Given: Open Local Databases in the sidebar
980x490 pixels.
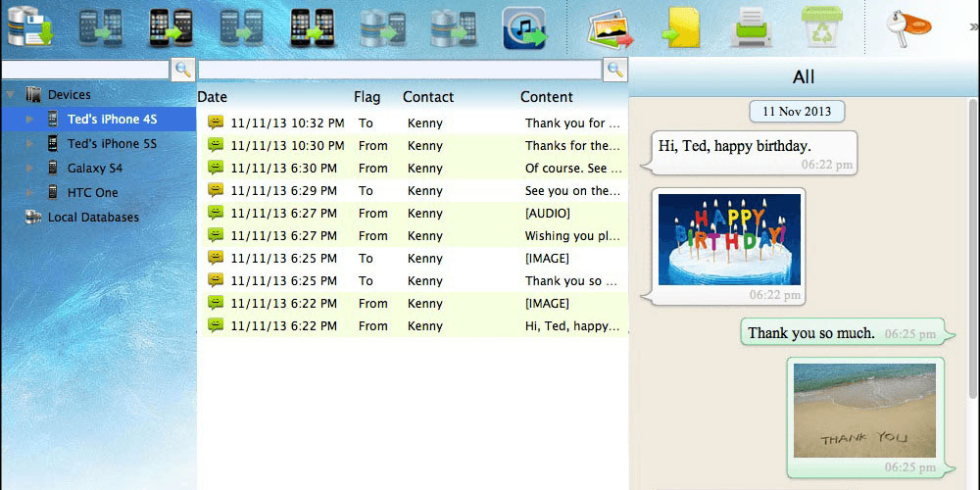Looking at the screenshot, I should pyautogui.click(x=93, y=218).
